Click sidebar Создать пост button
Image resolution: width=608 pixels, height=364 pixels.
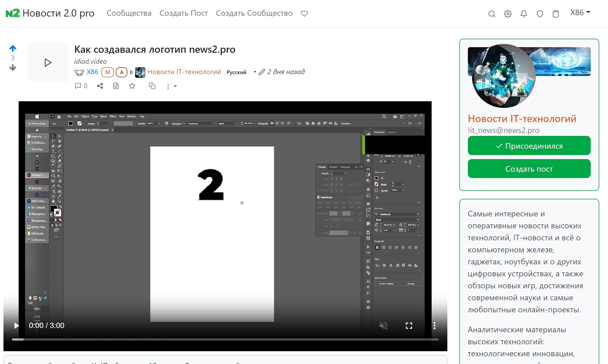point(529,168)
